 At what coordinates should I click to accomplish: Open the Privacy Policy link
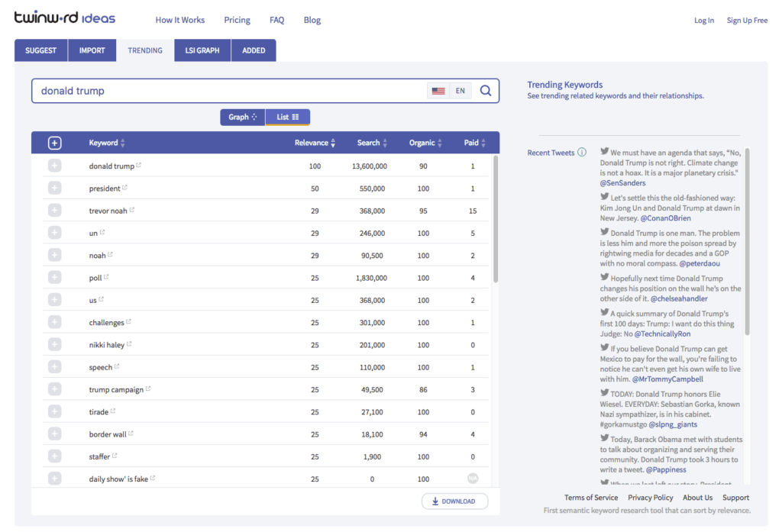(x=651, y=498)
